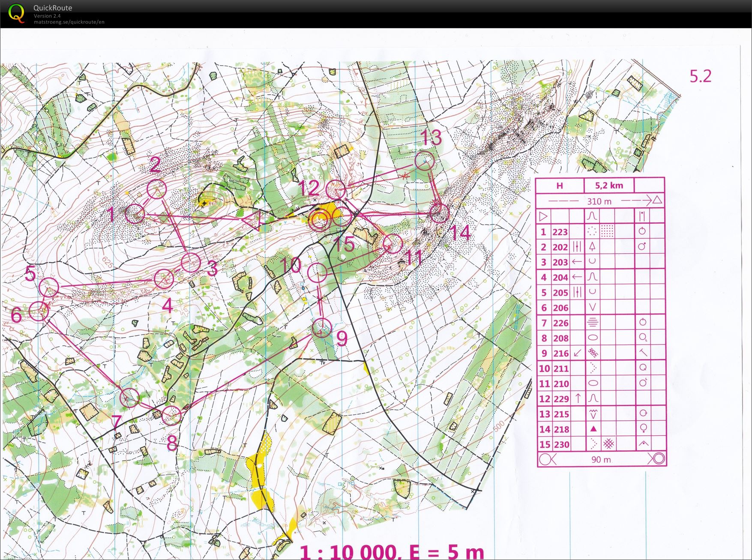Click the crosshatch symbol in row 230

click(608, 444)
